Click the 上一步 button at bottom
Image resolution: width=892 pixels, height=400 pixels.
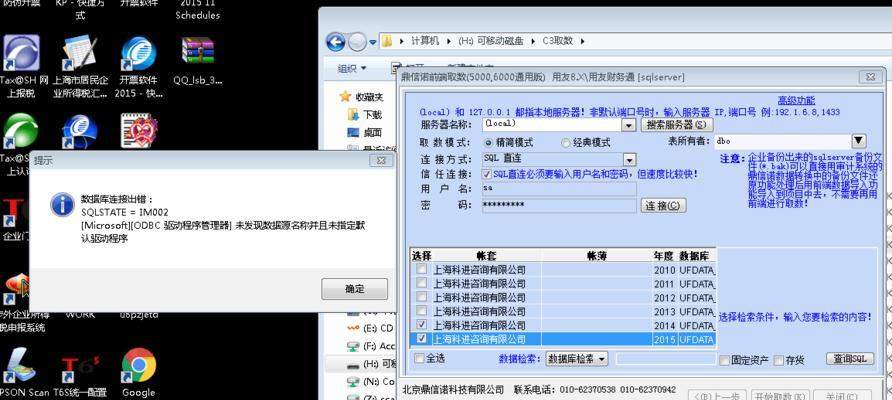coord(717,396)
